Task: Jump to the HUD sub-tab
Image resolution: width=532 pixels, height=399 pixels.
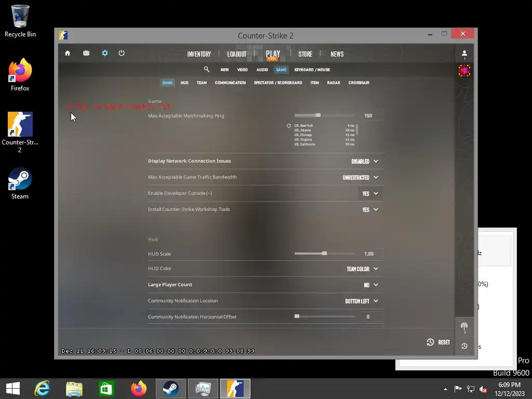Action: (184, 83)
